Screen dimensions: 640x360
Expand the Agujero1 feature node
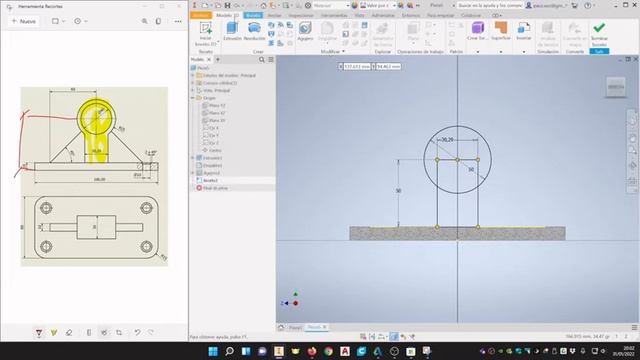pos(193,173)
